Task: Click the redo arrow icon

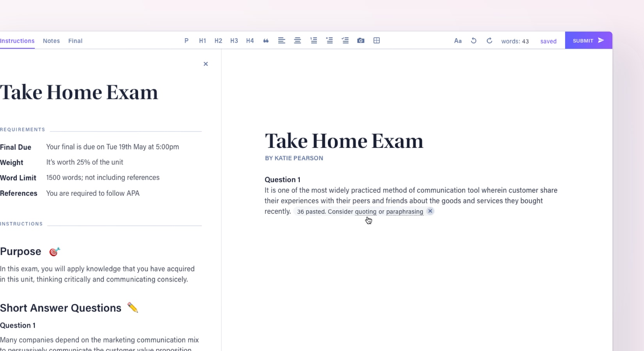Action: click(489, 41)
